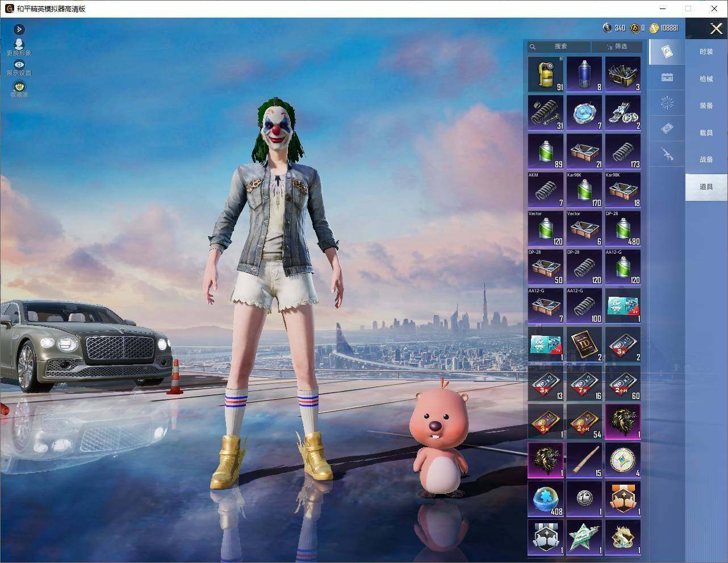
Task: Select the ticket sub-category icon
Action: (667, 128)
